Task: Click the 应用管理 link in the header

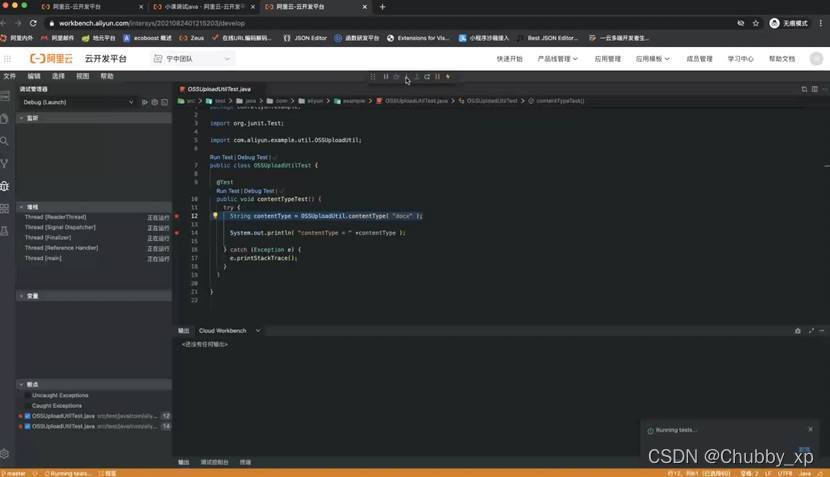Action: 607,59
